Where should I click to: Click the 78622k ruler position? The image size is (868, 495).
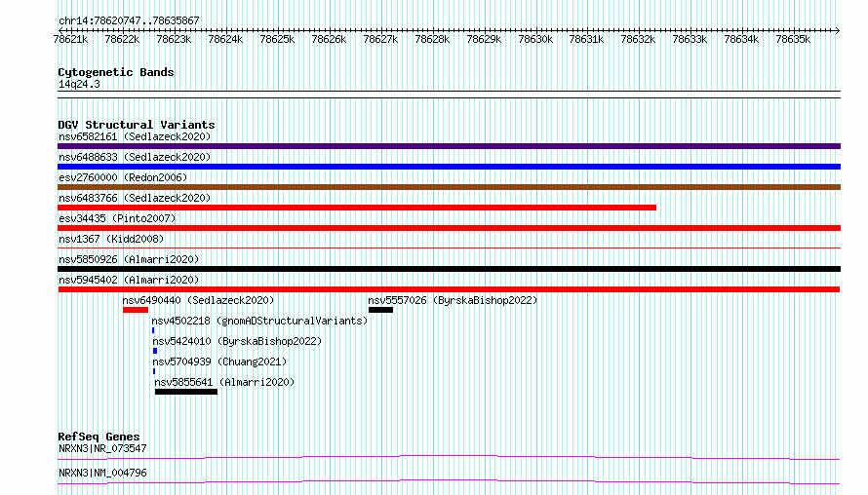point(122,39)
